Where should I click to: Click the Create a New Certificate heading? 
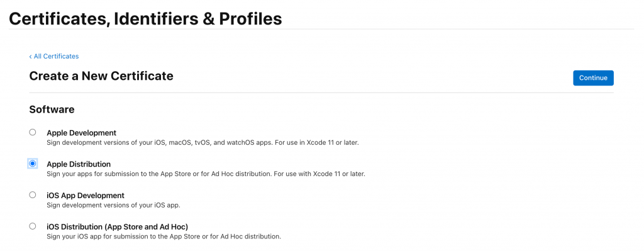point(101,76)
